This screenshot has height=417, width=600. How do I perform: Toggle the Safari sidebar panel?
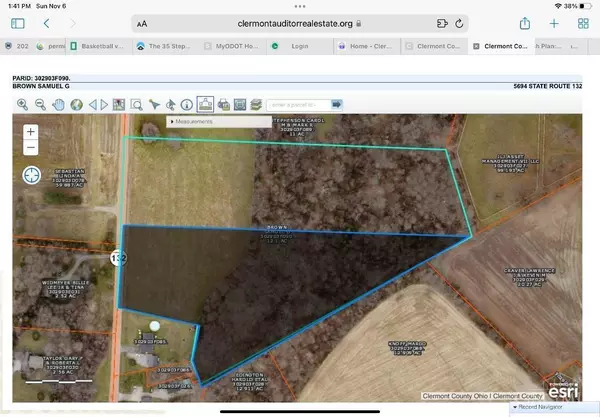17,23
